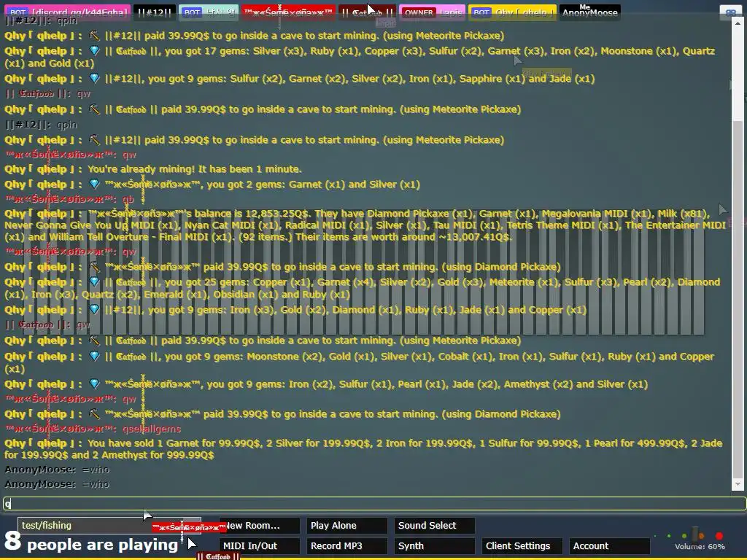Open MIDI In/Out settings
Viewport: 747px width, 560px height.
pyautogui.click(x=259, y=545)
